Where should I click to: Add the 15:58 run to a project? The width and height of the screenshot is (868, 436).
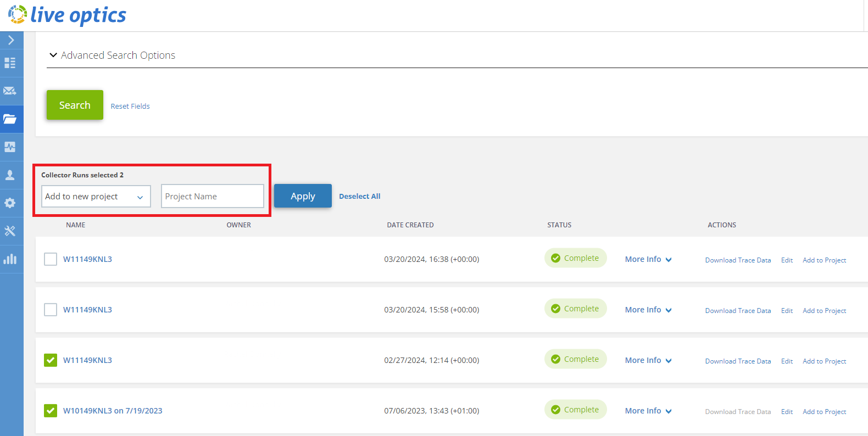click(825, 311)
